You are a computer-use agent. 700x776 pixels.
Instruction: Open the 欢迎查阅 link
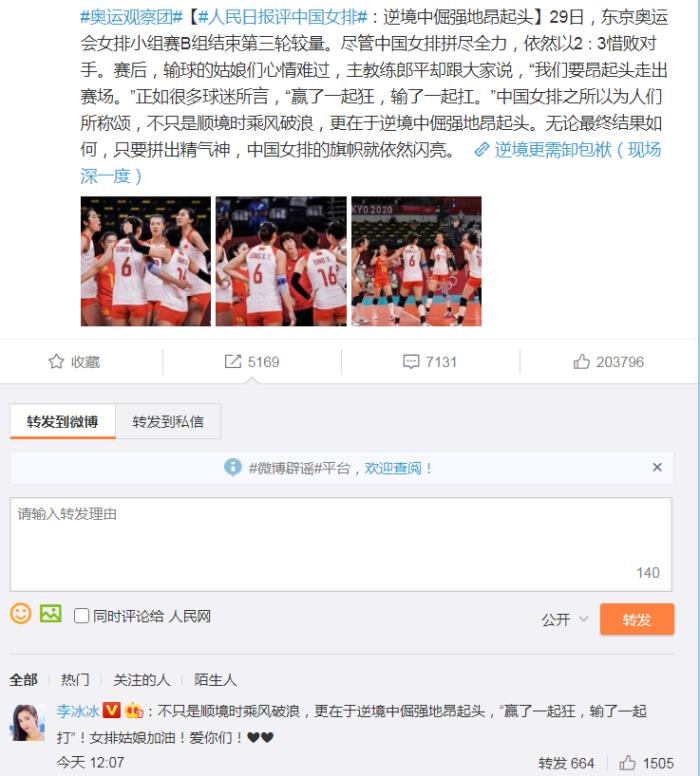[x=393, y=468]
